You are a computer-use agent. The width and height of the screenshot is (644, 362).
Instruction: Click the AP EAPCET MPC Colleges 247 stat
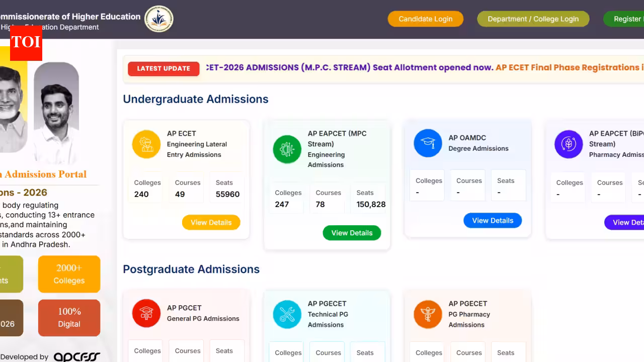(287, 199)
